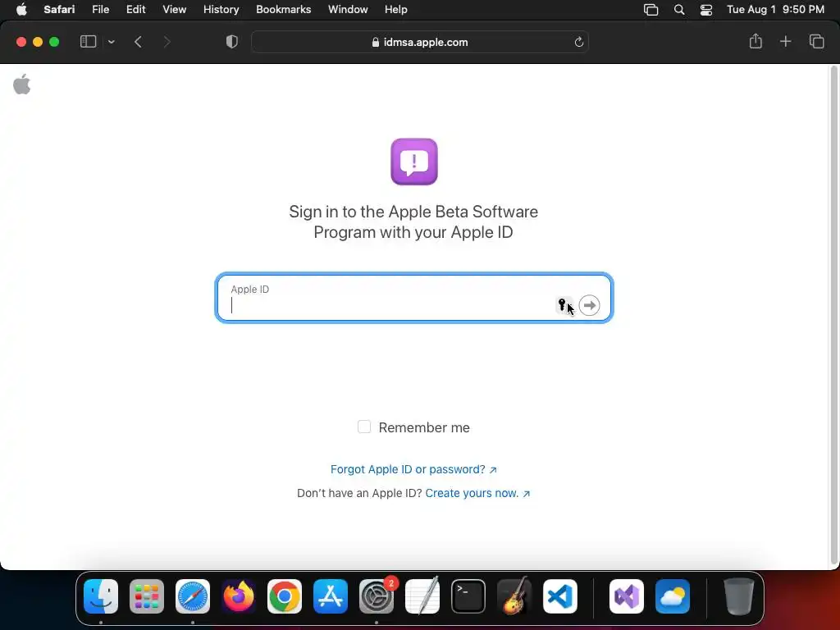This screenshot has width=840, height=630.
Task: Toggle the Safari sidebar
Action: pyautogui.click(x=88, y=42)
